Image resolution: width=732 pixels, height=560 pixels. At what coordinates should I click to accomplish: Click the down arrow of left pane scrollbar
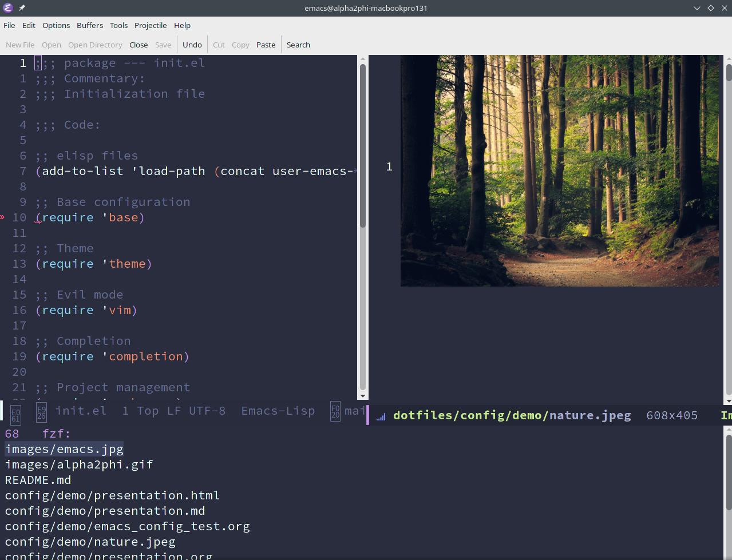(363, 395)
